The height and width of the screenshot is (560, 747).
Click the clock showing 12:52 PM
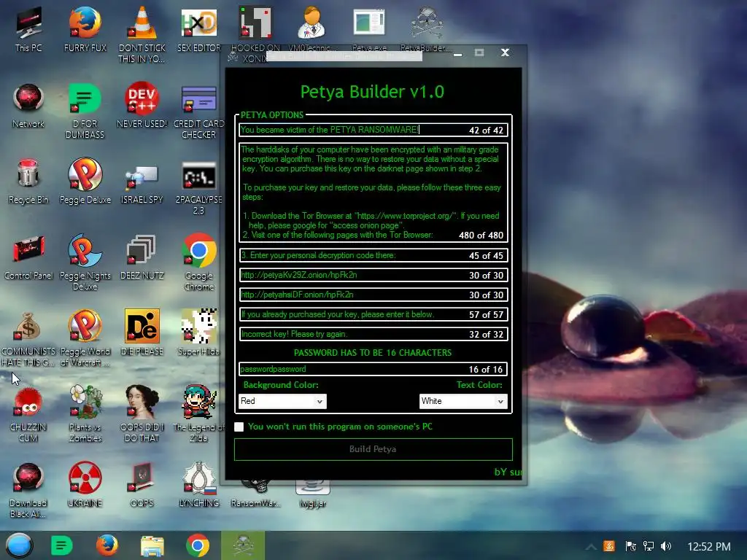pos(709,546)
